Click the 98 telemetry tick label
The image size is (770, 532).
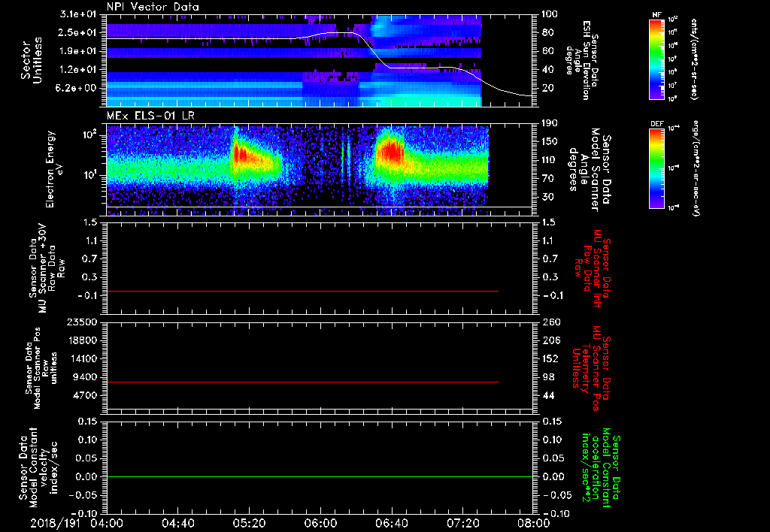[x=547, y=377]
